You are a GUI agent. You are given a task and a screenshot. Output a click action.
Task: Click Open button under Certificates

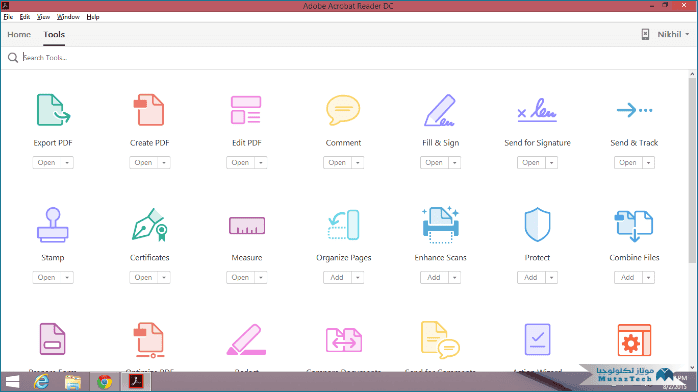[x=143, y=278]
